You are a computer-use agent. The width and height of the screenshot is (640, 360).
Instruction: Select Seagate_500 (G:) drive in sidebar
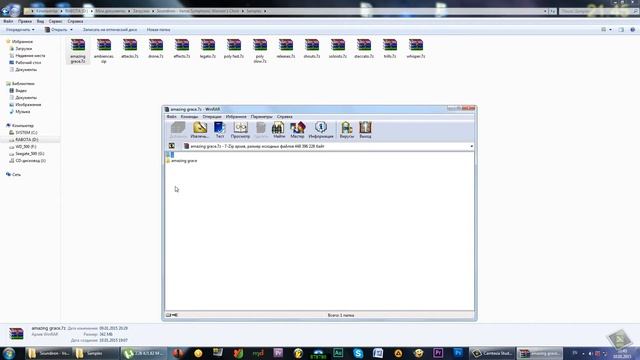click(29, 153)
